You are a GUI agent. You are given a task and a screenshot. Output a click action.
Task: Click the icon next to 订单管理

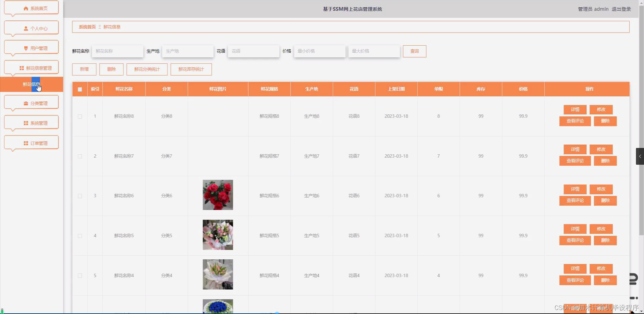tap(26, 143)
